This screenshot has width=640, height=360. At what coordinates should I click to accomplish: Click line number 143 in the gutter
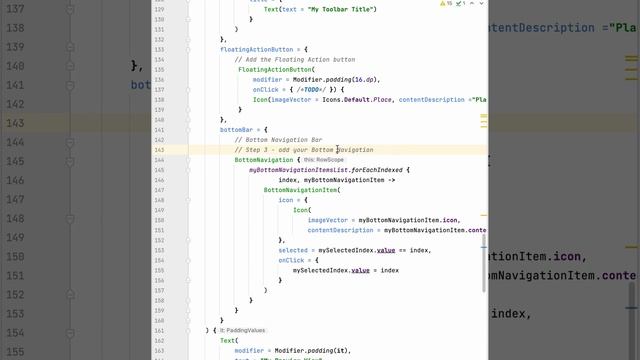click(x=159, y=150)
